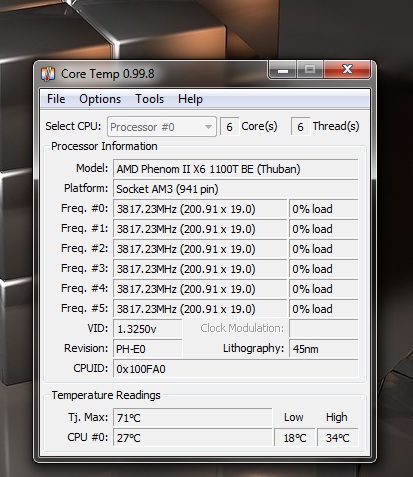Viewport: 413px width, 477px height.
Task: Open the Options menu
Action: [100, 99]
